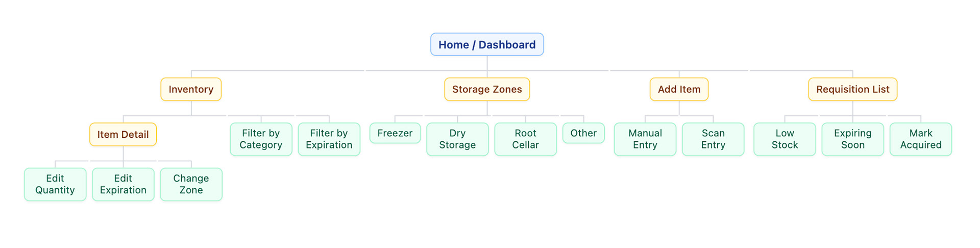The width and height of the screenshot is (980, 248).
Task: Click the Home / Dashboard root node
Action: coord(486,44)
